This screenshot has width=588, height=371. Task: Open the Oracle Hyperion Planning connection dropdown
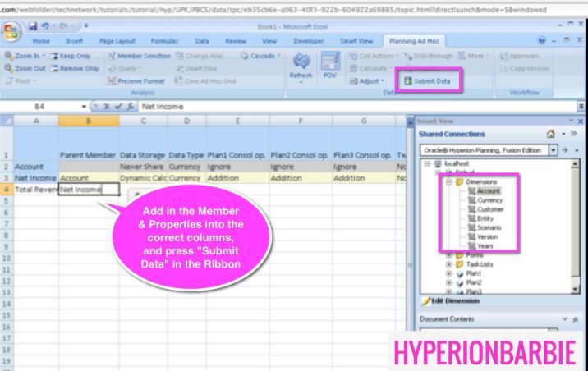(x=553, y=150)
